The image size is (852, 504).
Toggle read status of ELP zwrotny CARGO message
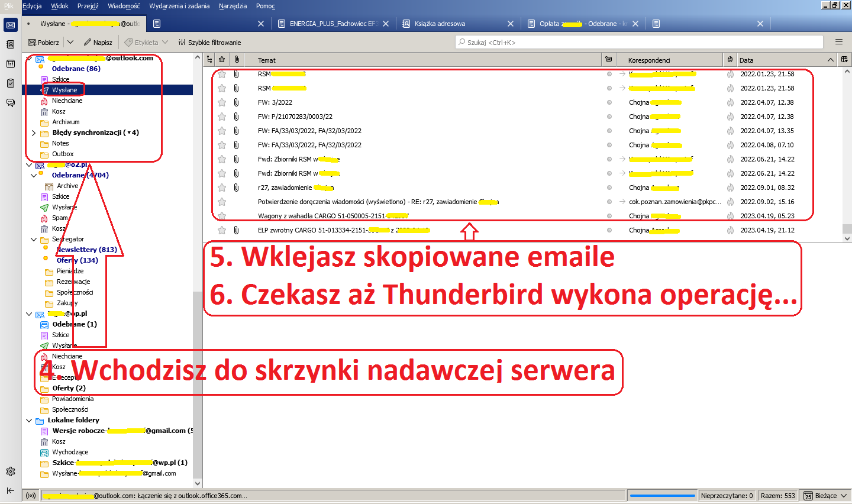[x=609, y=230]
